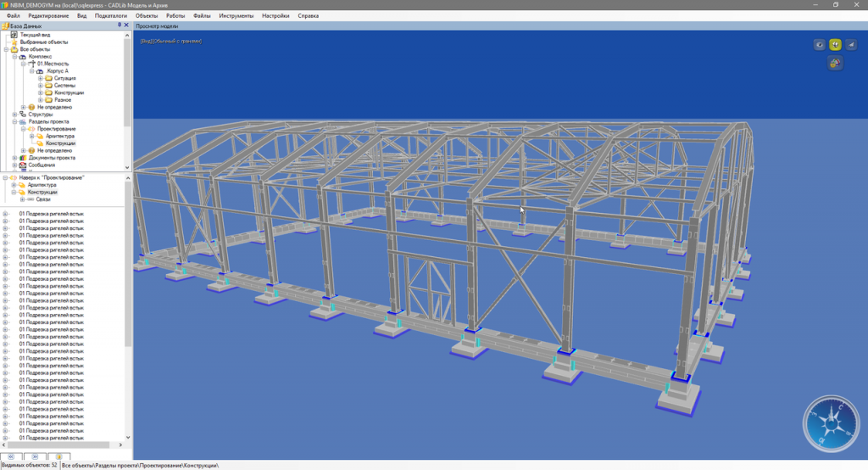Click the bottom panel tab with the yellow icon
Screen dimensions: 868x470
[x=58, y=456]
